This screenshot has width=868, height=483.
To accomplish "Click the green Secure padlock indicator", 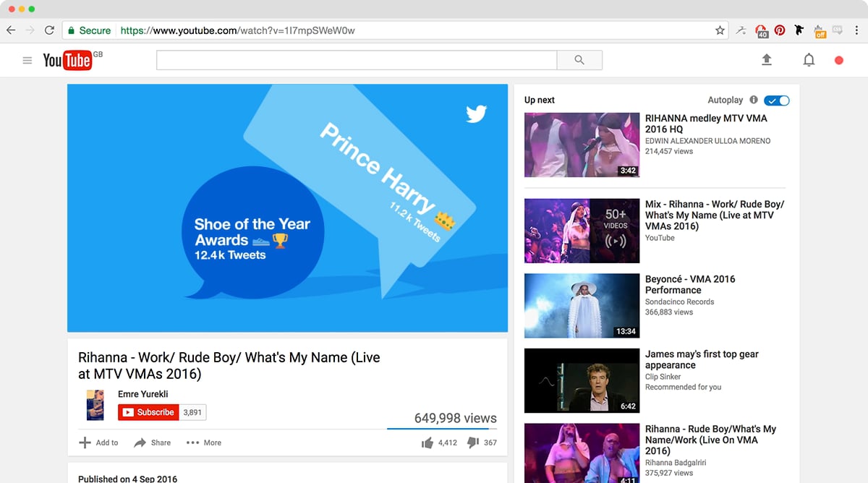I will [x=90, y=30].
